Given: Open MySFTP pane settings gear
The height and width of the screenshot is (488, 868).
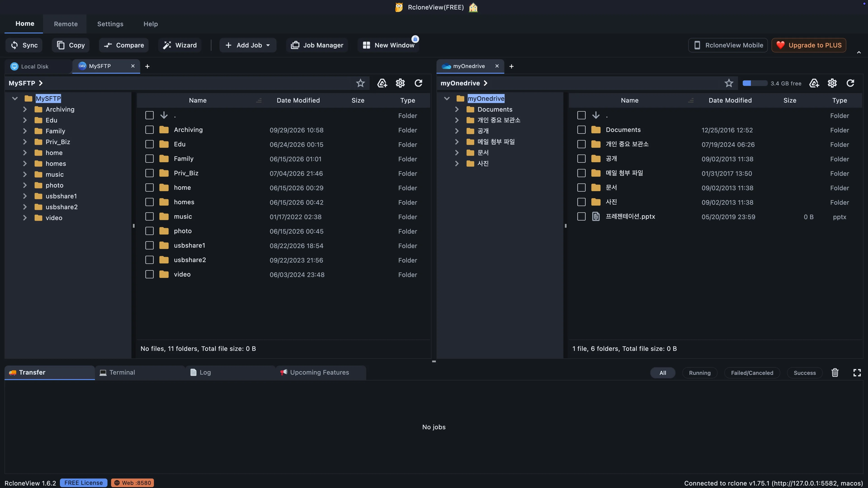Looking at the screenshot, I should (x=400, y=83).
